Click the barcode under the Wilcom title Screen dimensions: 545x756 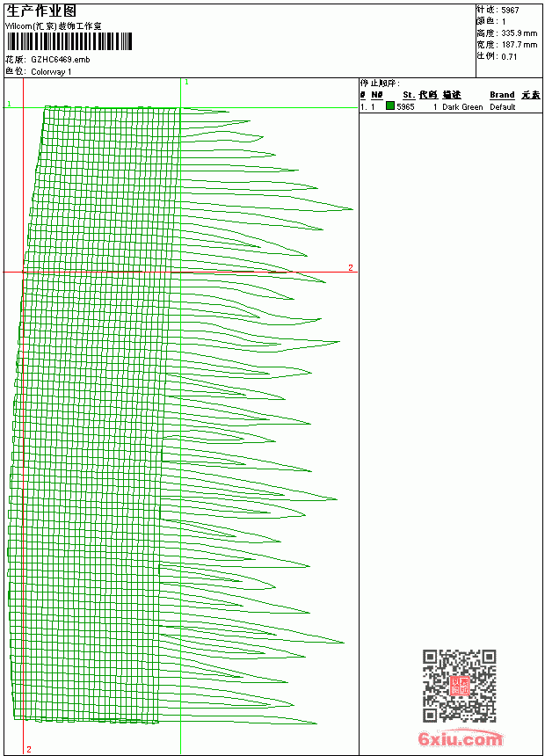69,41
